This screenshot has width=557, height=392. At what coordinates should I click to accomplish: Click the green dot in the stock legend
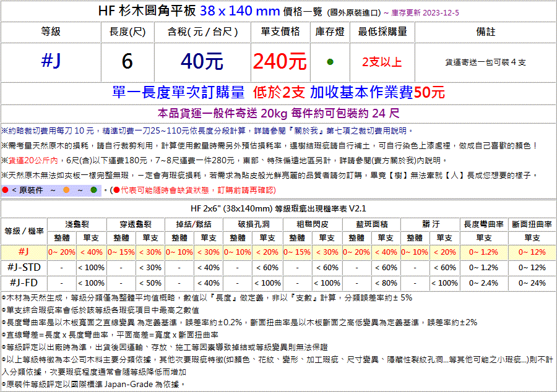tap(94, 190)
